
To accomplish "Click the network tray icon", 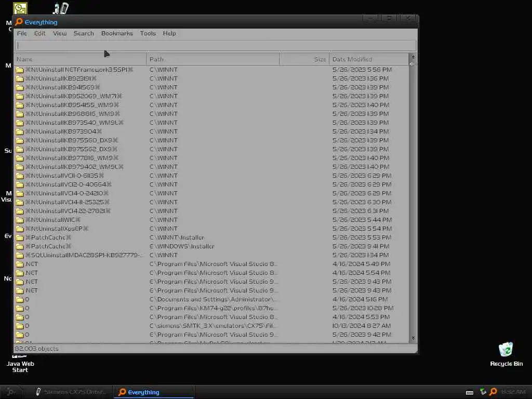I will coord(483,392).
